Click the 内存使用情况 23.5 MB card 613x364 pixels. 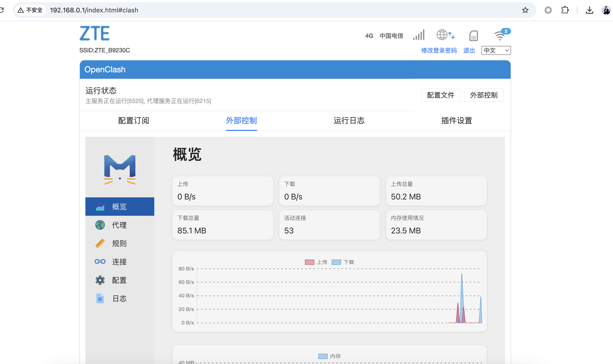tap(436, 225)
